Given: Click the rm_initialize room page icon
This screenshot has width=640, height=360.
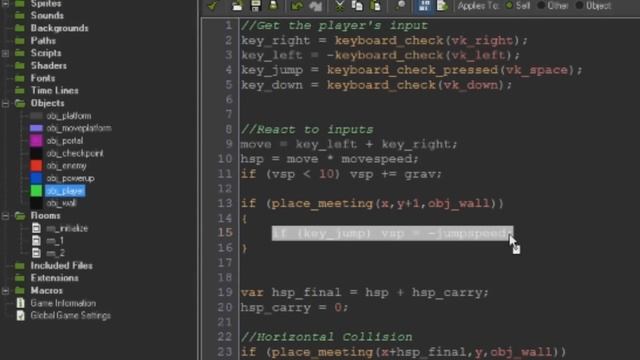Looking at the screenshot, I should pos(36,228).
